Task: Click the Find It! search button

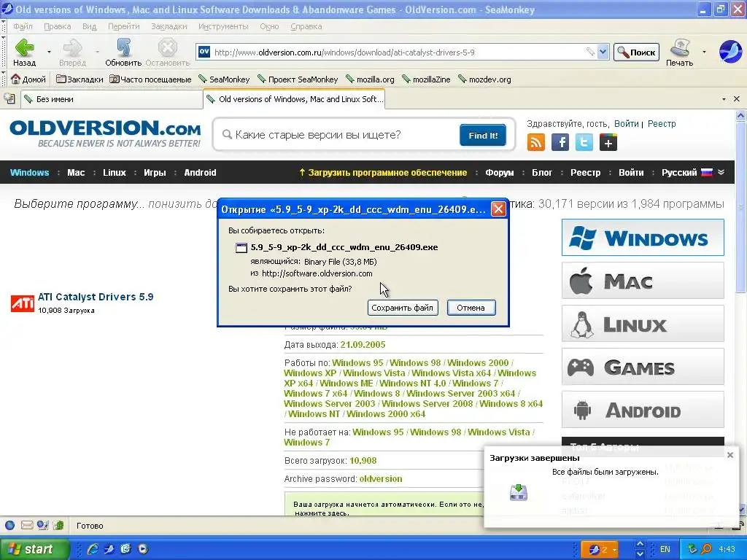Action: click(483, 135)
